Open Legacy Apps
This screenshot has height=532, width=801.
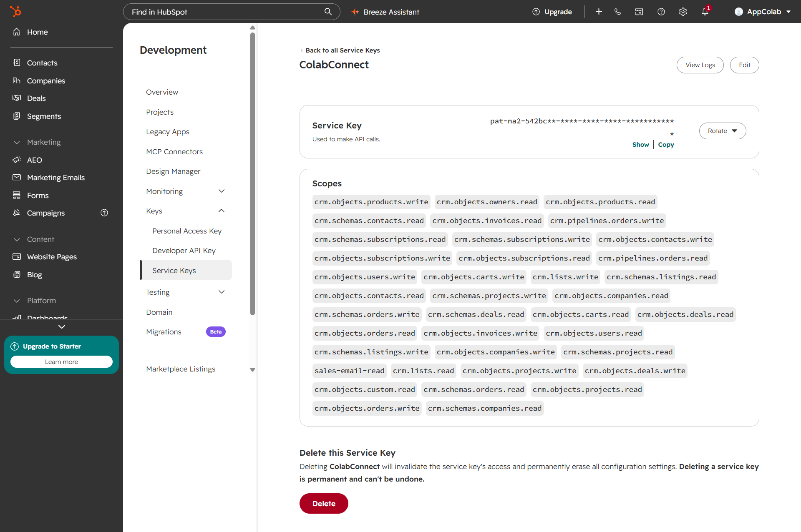click(168, 131)
